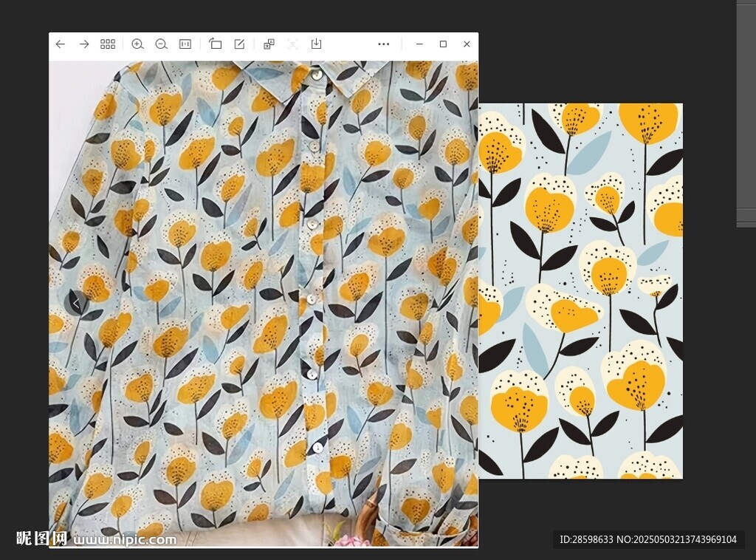
Task: Open the image edit tool
Action: pos(239,44)
